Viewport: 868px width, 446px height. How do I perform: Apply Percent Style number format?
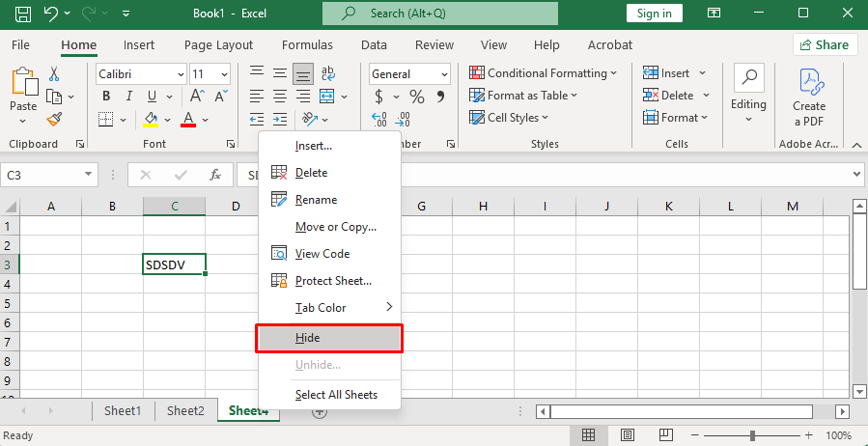click(x=417, y=97)
